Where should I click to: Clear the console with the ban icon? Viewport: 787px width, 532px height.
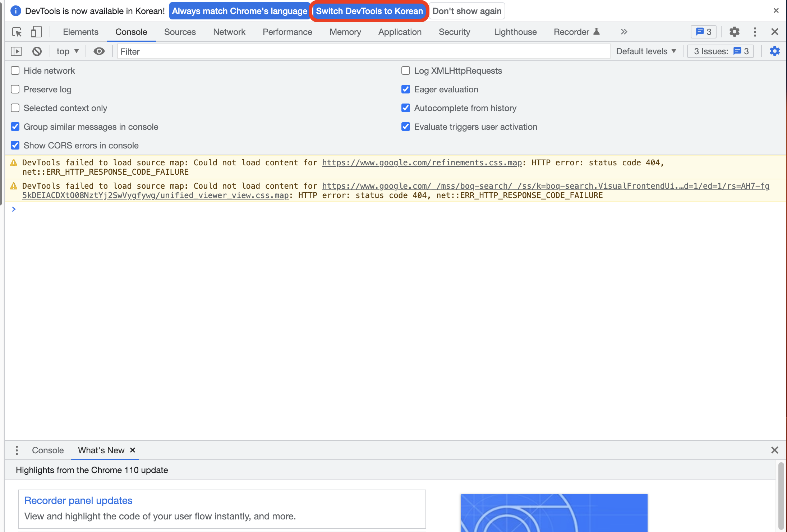37,51
